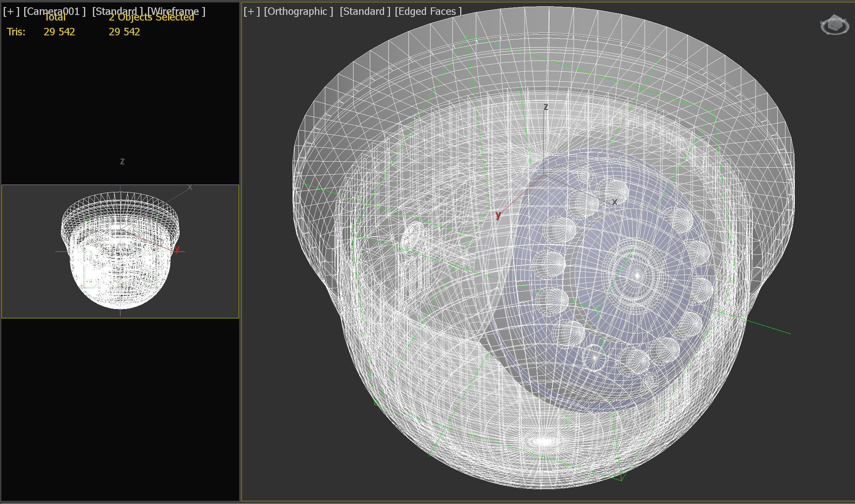Click the Z axis label in Orthographic view
Viewport: 855px width, 504px height.
tap(546, 107)
